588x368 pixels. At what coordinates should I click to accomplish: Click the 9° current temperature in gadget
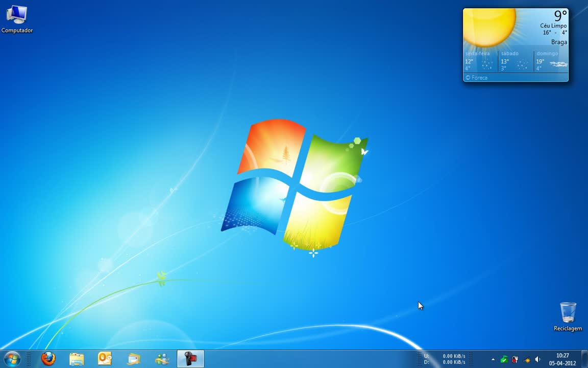click(x=560, y=16)
